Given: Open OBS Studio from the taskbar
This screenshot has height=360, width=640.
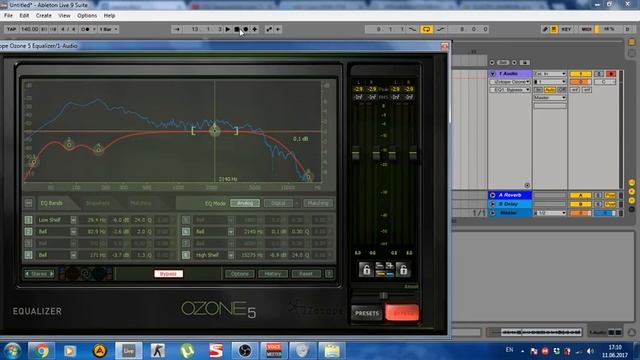Looking at the screenshot, I should click(245, 351).
